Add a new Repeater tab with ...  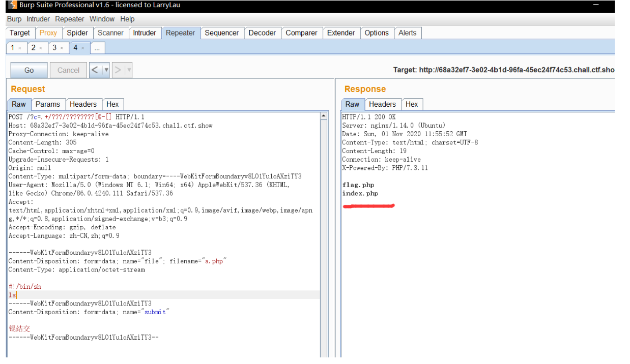point(97,48)
